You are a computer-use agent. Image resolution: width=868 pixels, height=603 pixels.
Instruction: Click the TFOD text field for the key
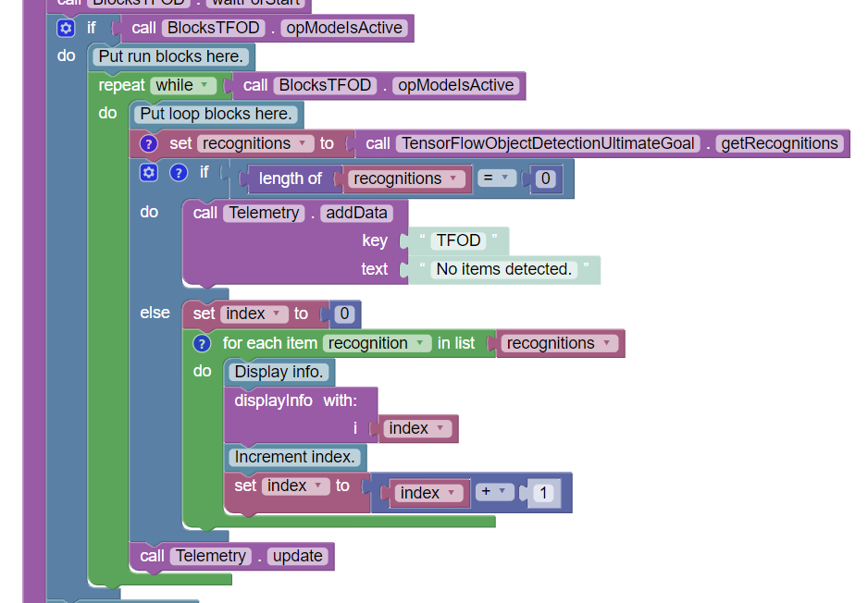pos(459,240)
